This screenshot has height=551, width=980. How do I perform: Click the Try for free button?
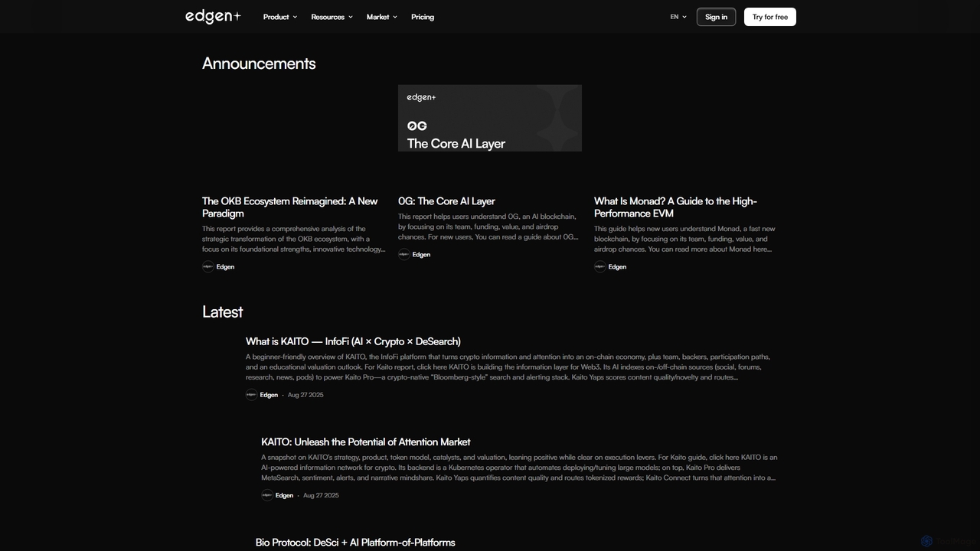[x=770, y=17]
